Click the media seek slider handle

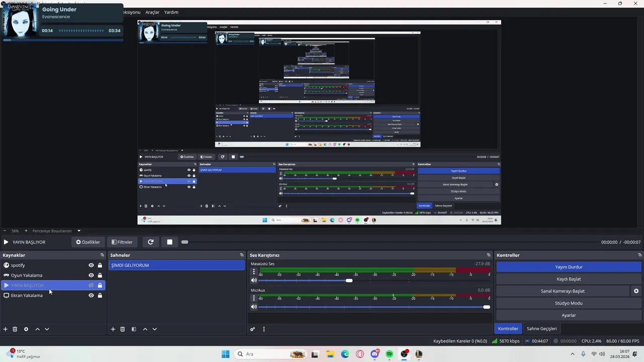[185, 242]
